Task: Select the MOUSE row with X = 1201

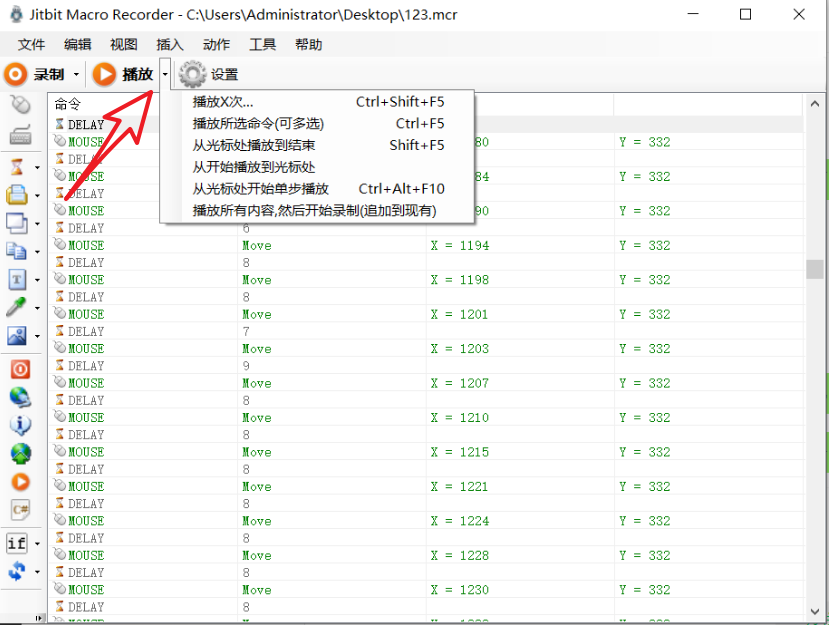Action: (x=426, y=314)
